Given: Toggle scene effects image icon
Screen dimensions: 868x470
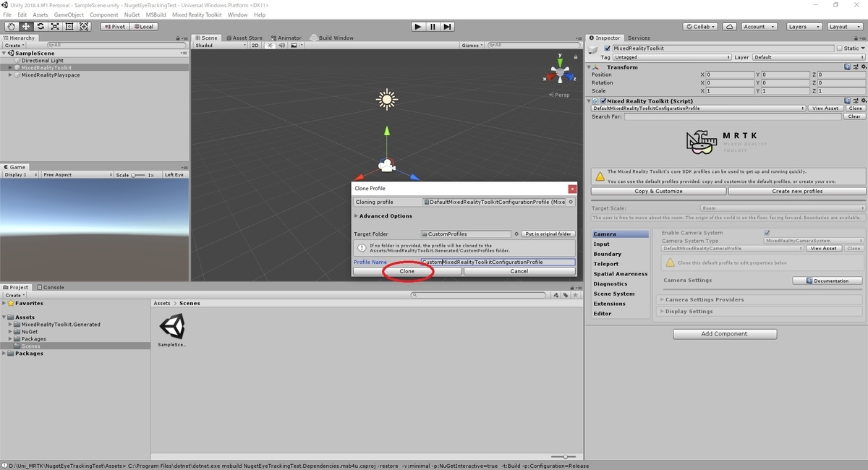Looking at the screenshot, I should 294,45.
